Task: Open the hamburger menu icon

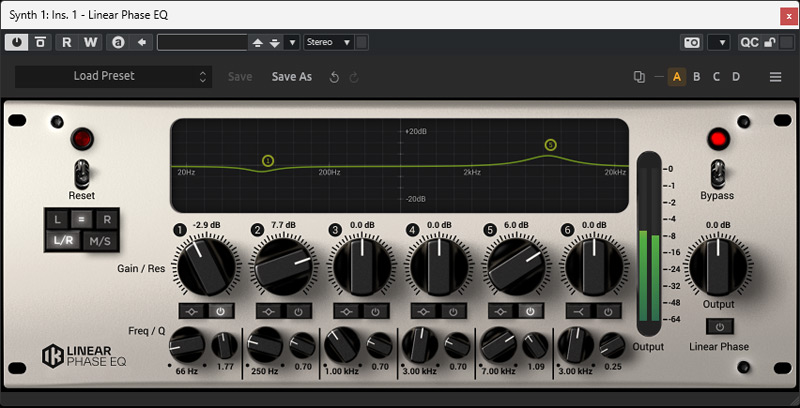Action: pyautogui.click(x=775, y=77)
